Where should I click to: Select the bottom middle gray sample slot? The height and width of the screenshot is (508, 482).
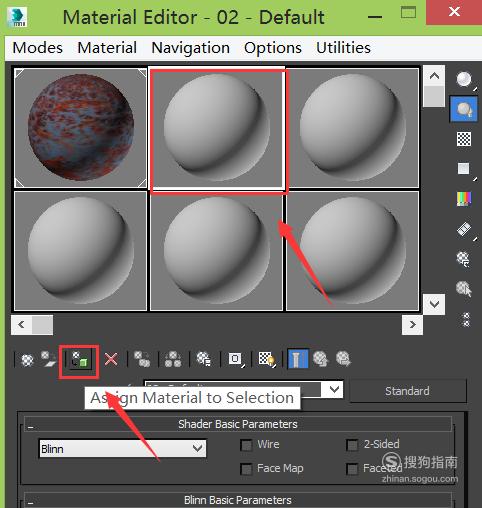click(217, 251)
